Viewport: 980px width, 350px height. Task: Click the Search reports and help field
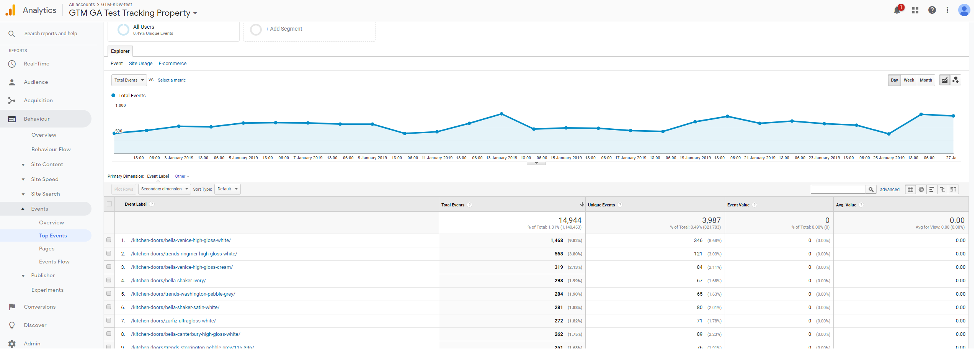(51, 34)
